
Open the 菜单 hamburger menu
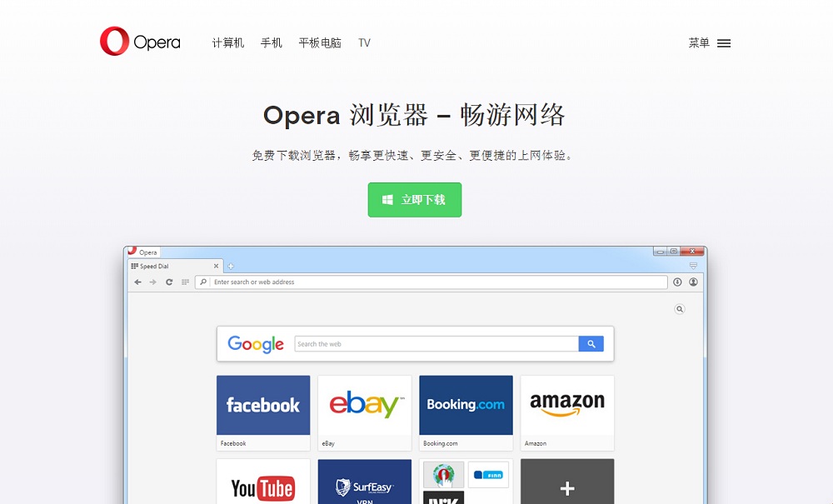point(709,43)
